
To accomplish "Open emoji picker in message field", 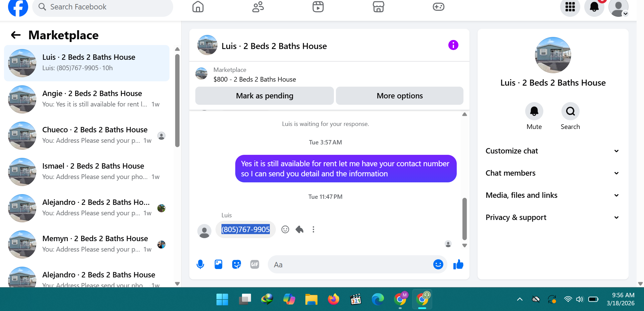I will (x=438, y=265).
